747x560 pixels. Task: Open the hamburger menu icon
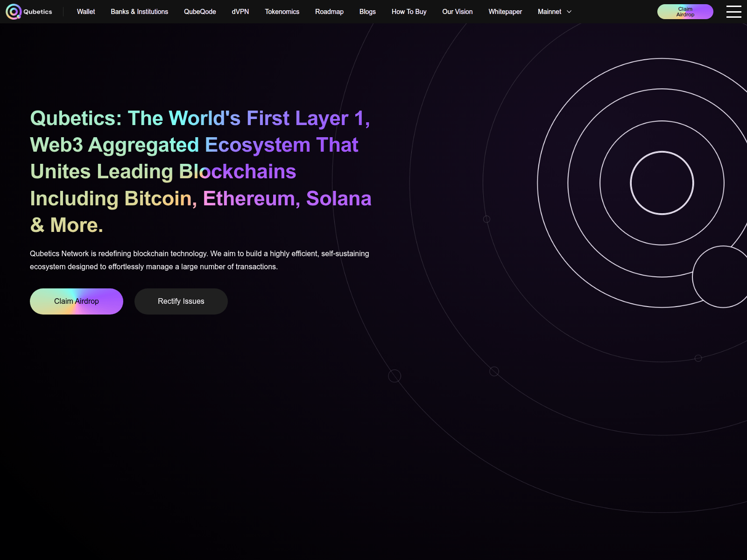coord(733,12)
